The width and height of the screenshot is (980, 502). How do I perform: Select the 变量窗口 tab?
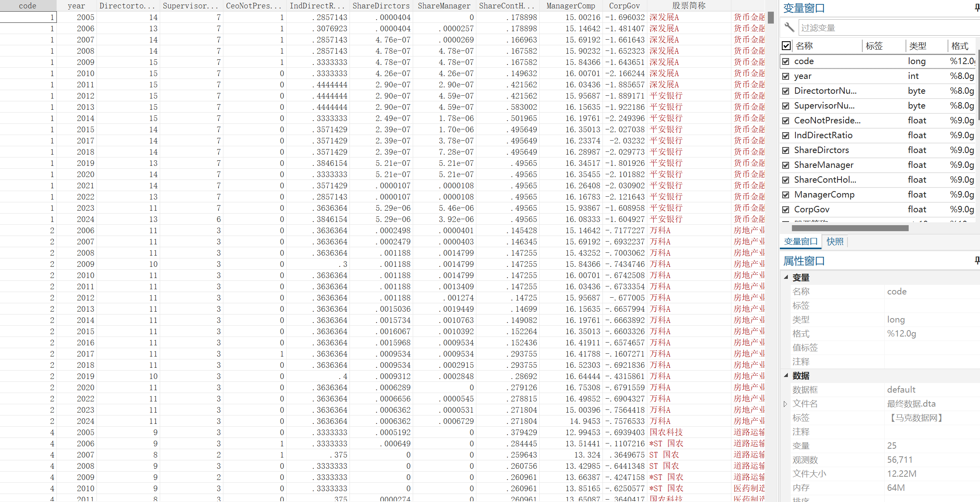tap(801, 242)
